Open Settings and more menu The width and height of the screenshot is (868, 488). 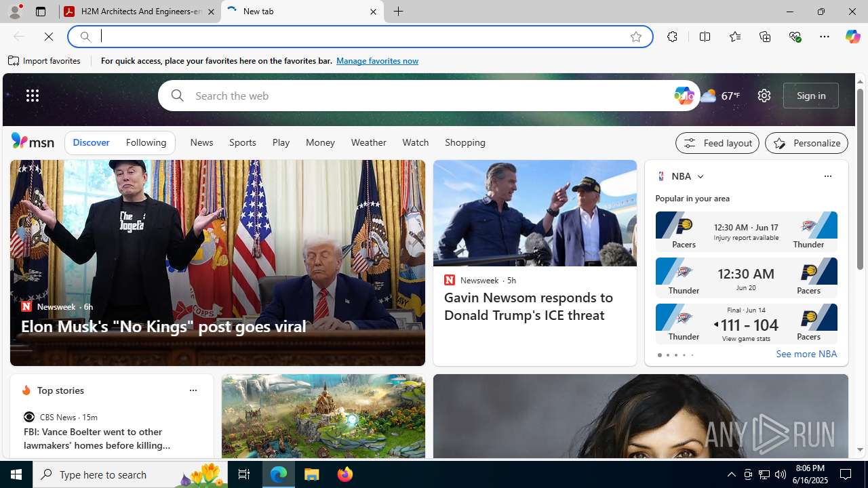(x=825, y=37)
